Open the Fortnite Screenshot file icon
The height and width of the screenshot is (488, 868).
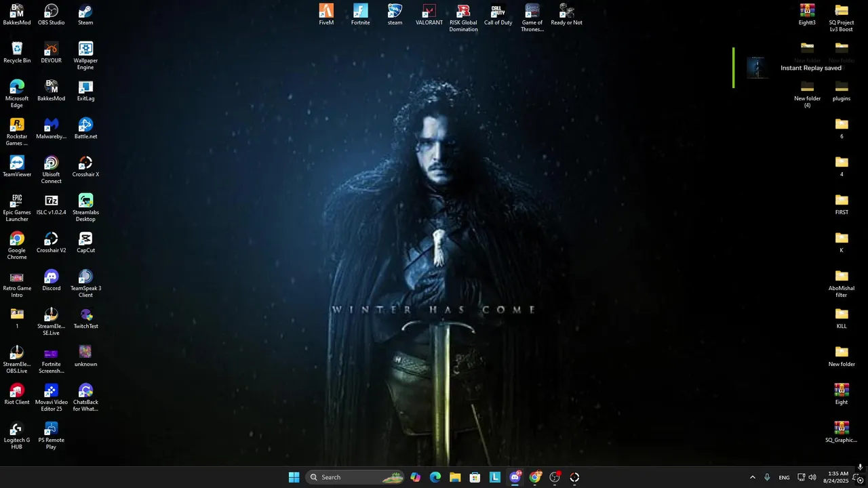tap(51, 359)
